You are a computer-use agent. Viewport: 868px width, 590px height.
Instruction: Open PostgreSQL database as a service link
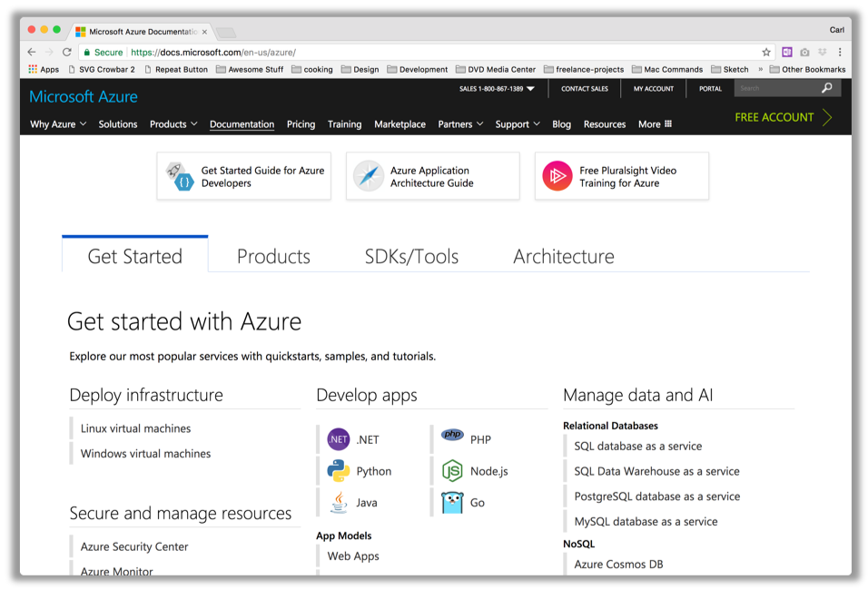657,497
